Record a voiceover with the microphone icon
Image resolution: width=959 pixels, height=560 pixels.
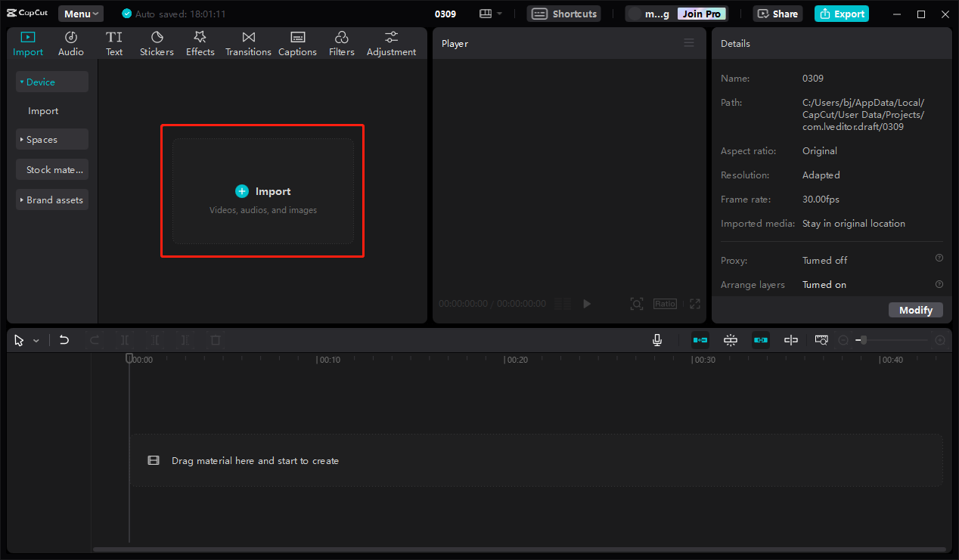tap(656, 340)
